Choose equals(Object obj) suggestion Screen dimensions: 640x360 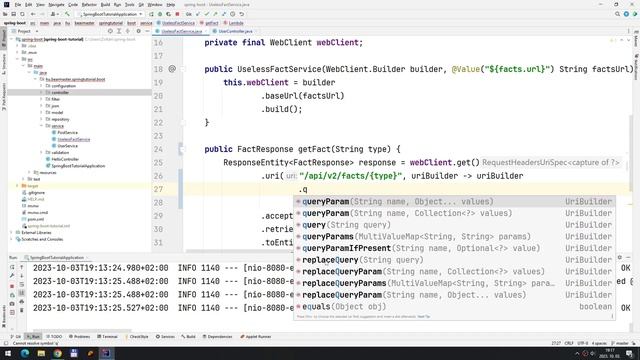tap(454, 307)
